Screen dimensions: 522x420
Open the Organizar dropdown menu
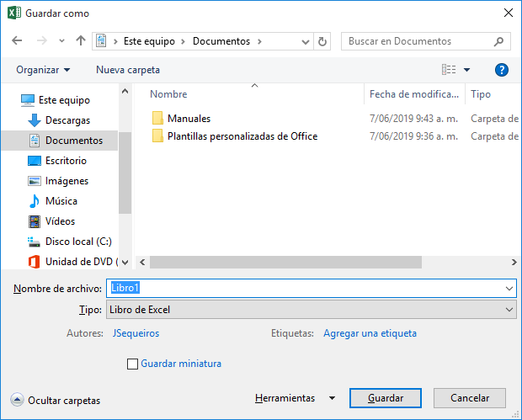pos(43,70)
